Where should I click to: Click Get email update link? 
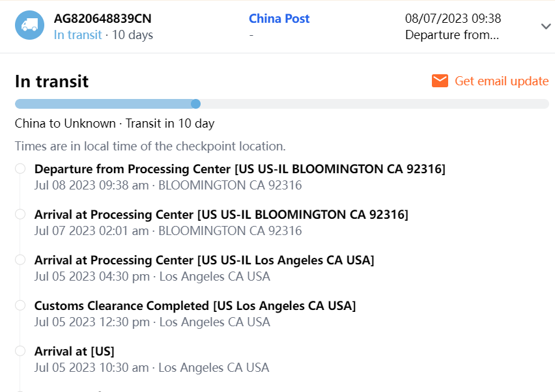pyautogui.click(x=502, y=81)
